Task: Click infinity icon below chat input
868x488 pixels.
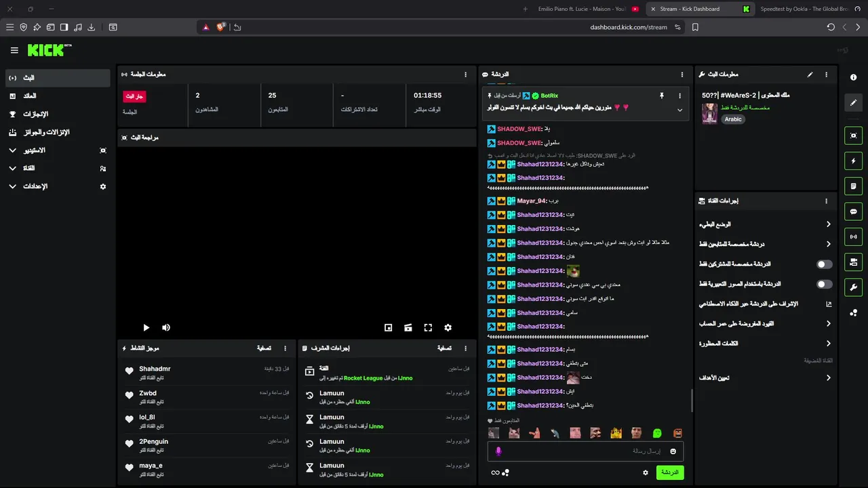Action: [x=495, y=472]
